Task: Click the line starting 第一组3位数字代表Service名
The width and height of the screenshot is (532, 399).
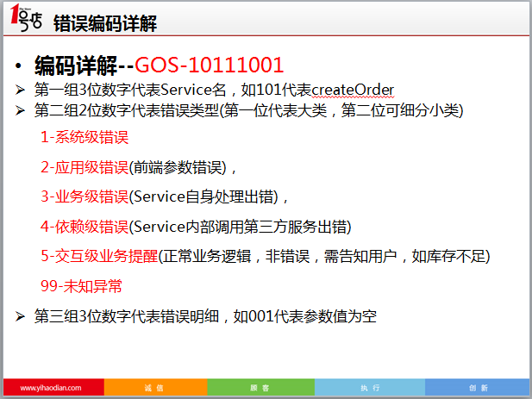Action: [x=214, y=90]
